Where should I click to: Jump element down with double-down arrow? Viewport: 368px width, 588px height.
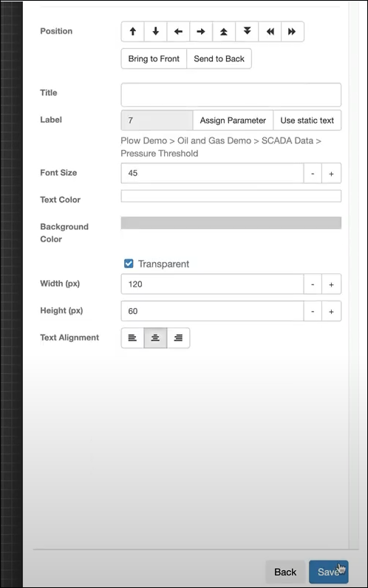(x=247, y=32)
